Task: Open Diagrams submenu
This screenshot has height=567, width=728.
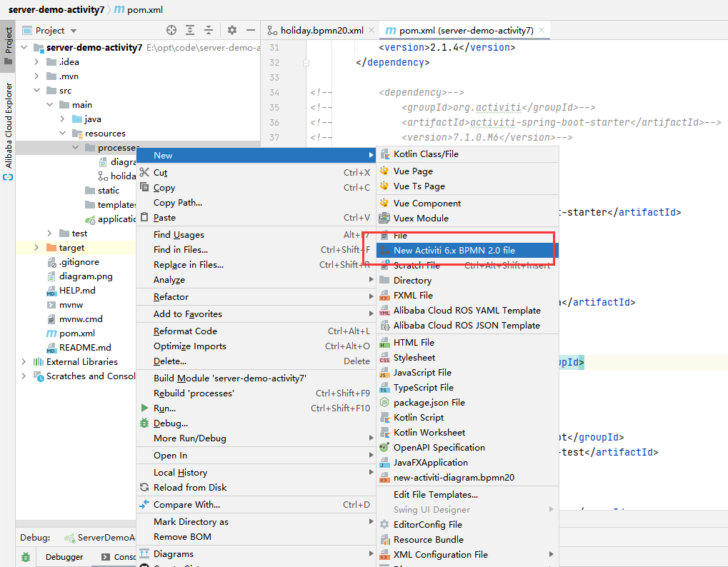Action: coord(256,554)
